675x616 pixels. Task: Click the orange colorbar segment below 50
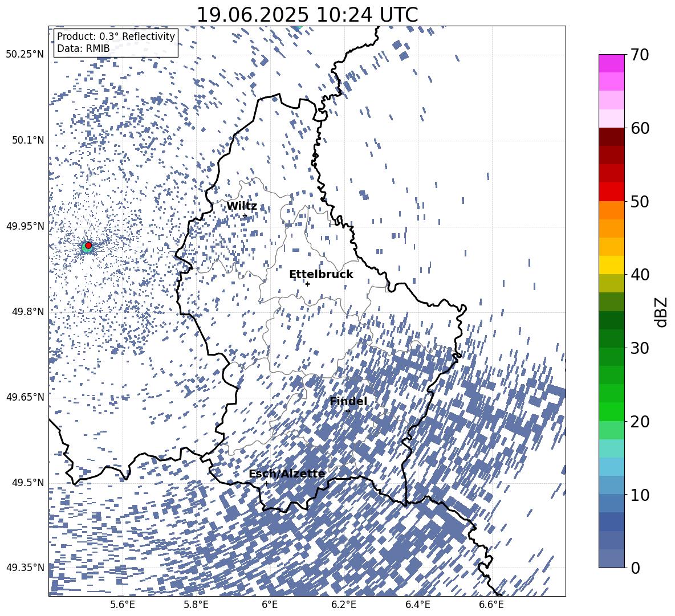[x=611, y=210]
